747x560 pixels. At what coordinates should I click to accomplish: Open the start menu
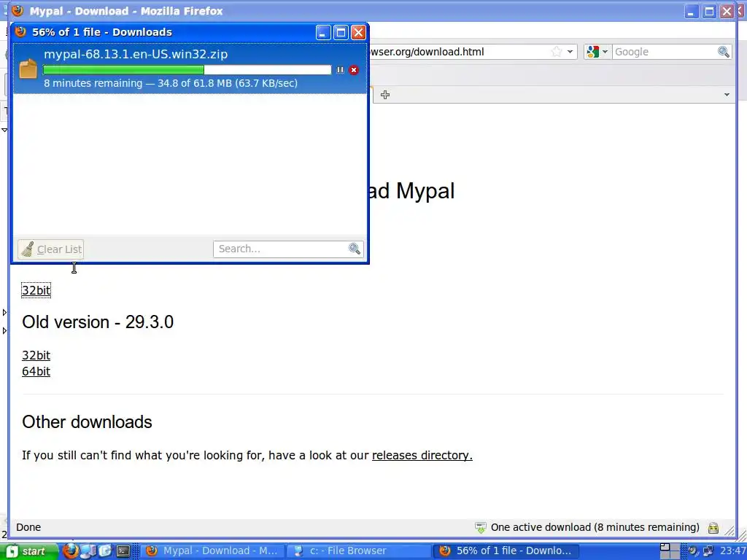29,551
